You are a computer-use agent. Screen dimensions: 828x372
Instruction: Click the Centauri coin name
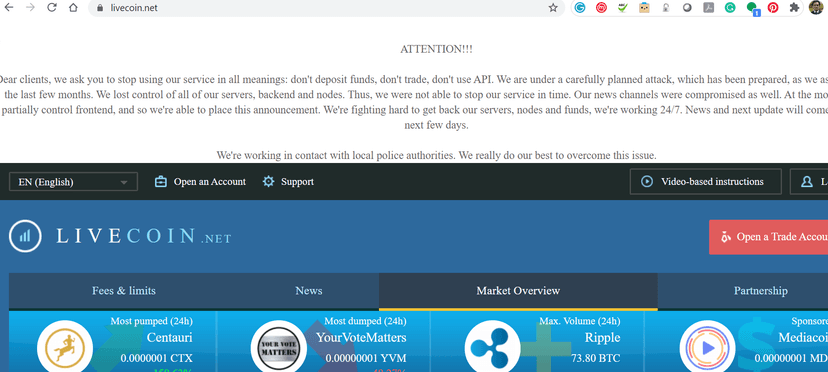click(170, 337)
